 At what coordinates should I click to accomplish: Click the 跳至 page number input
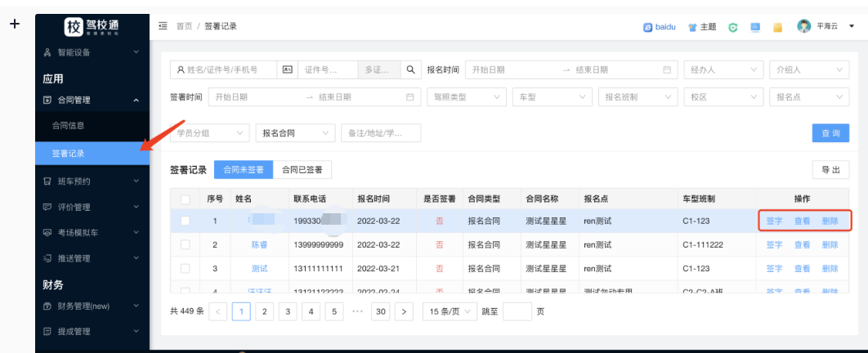click(517, 311)
